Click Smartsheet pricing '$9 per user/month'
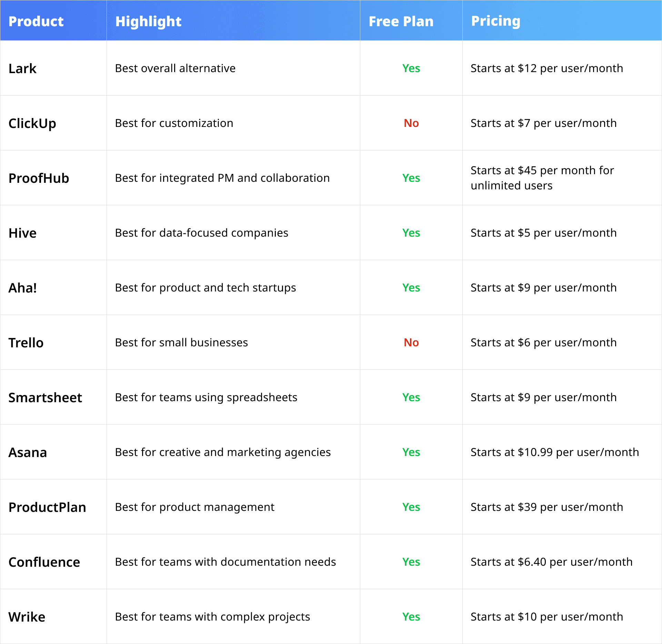This screenshot has width=662, height=644. point(567,397)
